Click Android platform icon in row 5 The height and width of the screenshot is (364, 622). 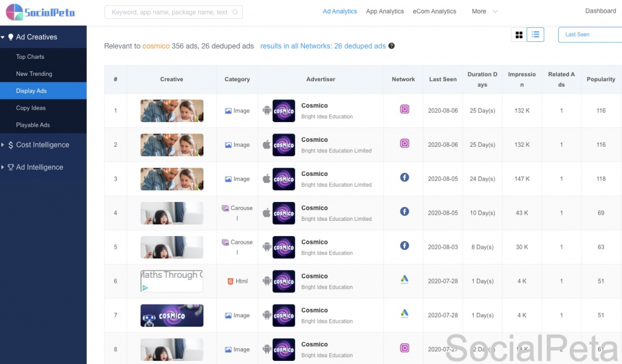click(x=267, y=247)
